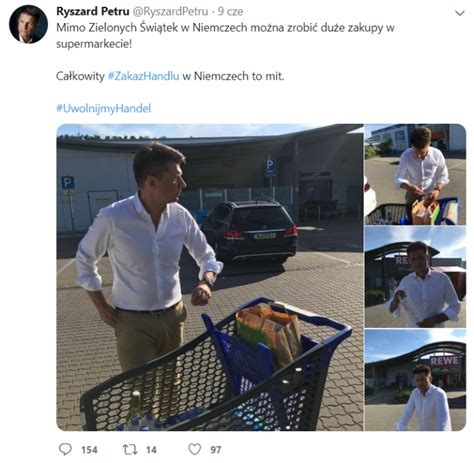Viewport: 474px width, 463px height.
Task: Open the #ZakazHandlu hashtag
Action: 144,76
